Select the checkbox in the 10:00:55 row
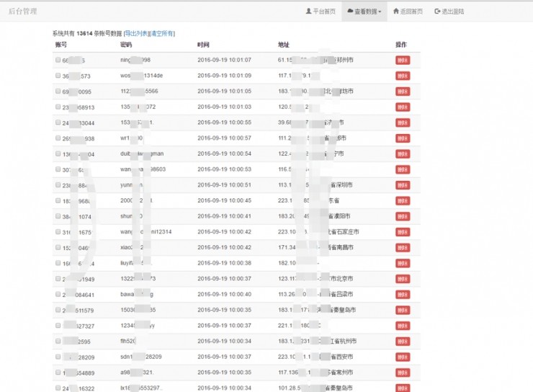Viewport: 533px width, 392px height. [x=58, y=122]
